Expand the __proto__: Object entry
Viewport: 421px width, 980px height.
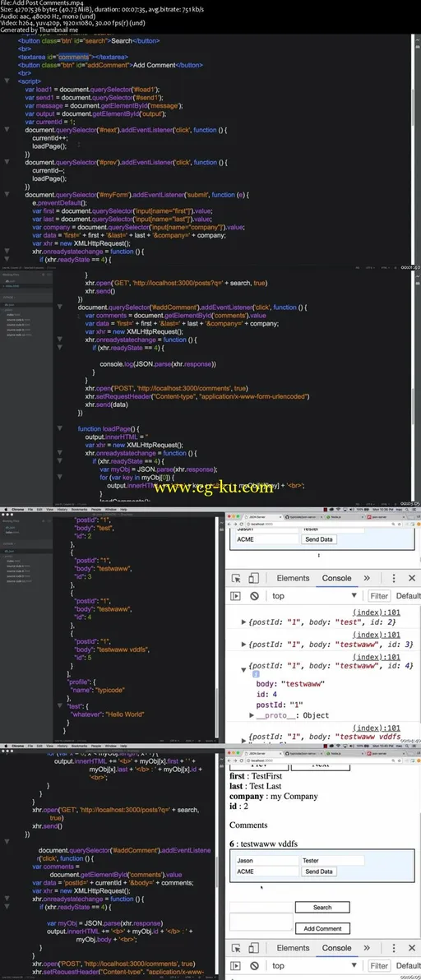pyautogui.click(x=252, y=715)
